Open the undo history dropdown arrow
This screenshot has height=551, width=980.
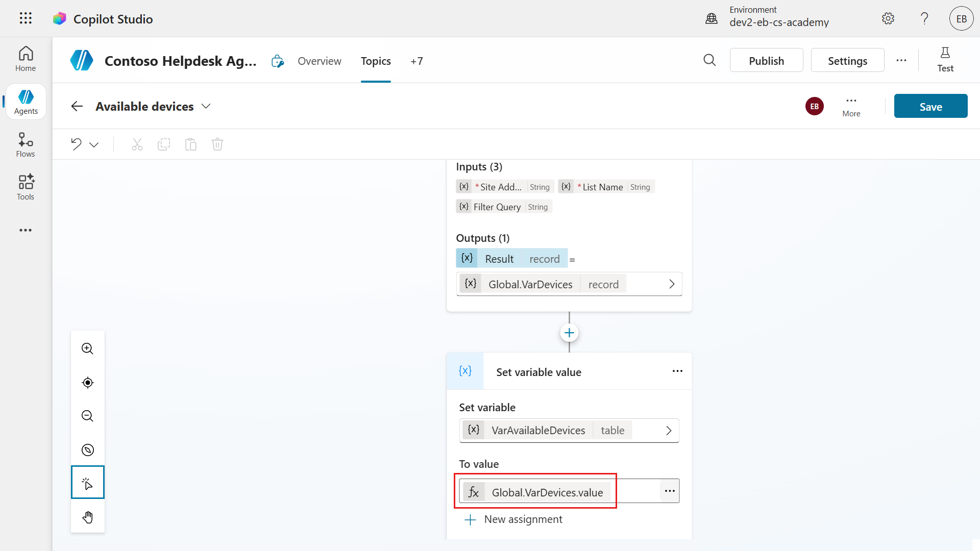tap(94, 145)
